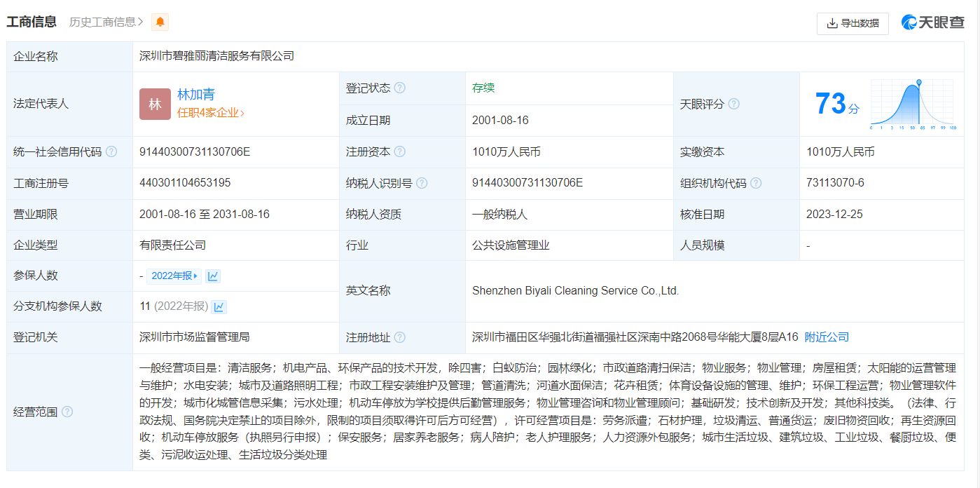Open the chart icon beside 分支机构参保人数
This screenshot has height=488, width=980.
(x=219, y=306)
